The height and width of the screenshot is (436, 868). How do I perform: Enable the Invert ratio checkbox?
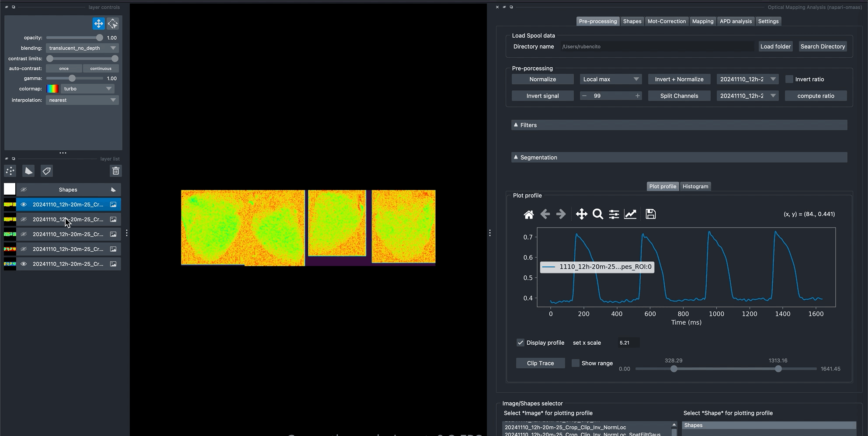coord(789,79)
